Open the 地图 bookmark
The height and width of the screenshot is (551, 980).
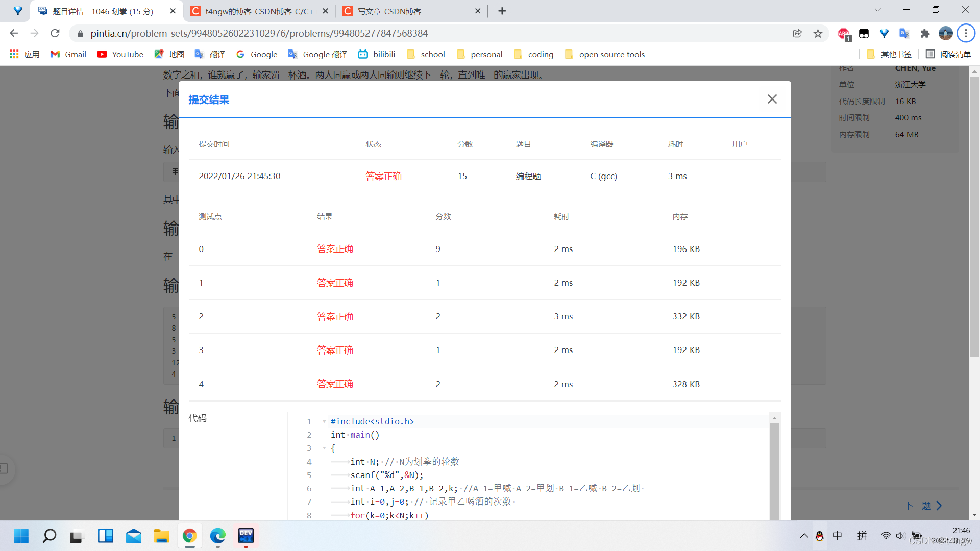[169, 54]
